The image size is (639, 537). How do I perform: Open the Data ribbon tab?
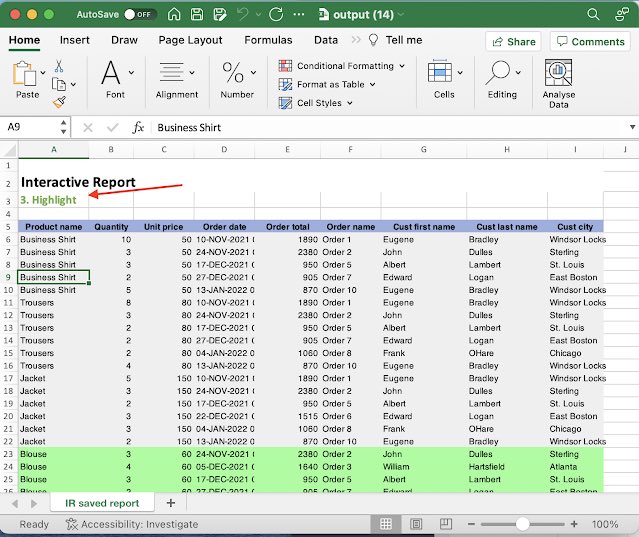tap(326, 40)
